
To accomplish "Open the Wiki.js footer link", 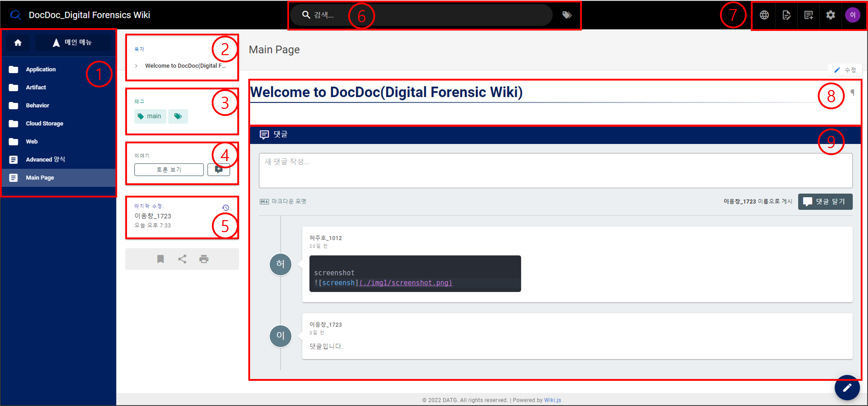I will click(552, 400).
